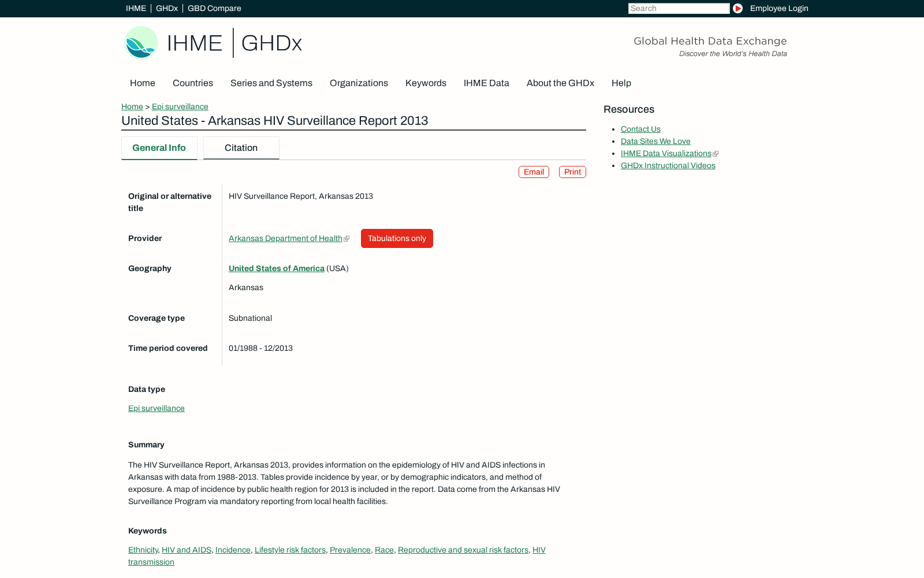Open United States of America geography link

(x=277, y=269)
